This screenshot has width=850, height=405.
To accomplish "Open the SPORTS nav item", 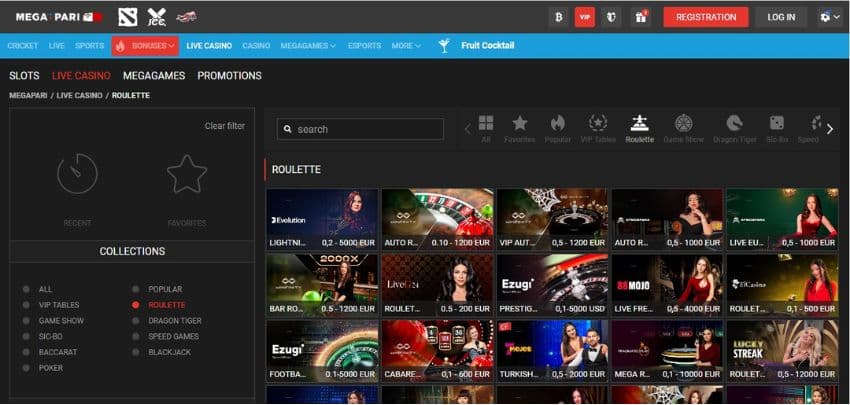I will tap(89, 46).
